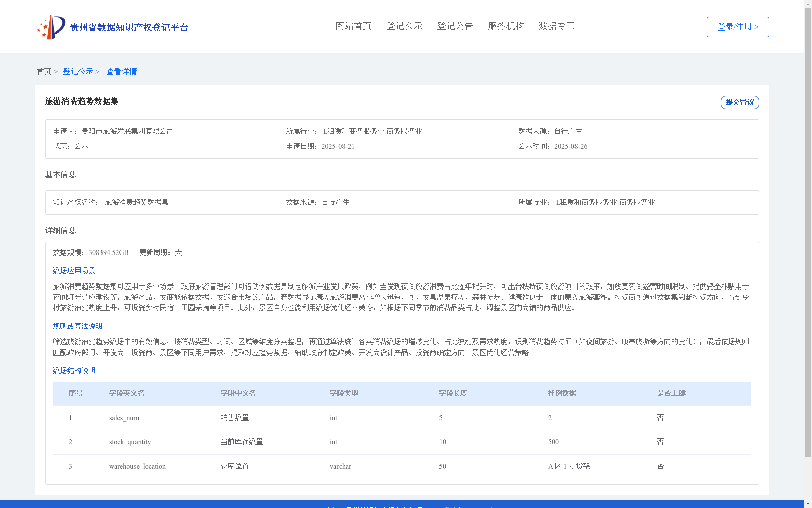The image size is (812, 508).
Task: Open 网站首页 in the navigation bar
Action: 354,26
